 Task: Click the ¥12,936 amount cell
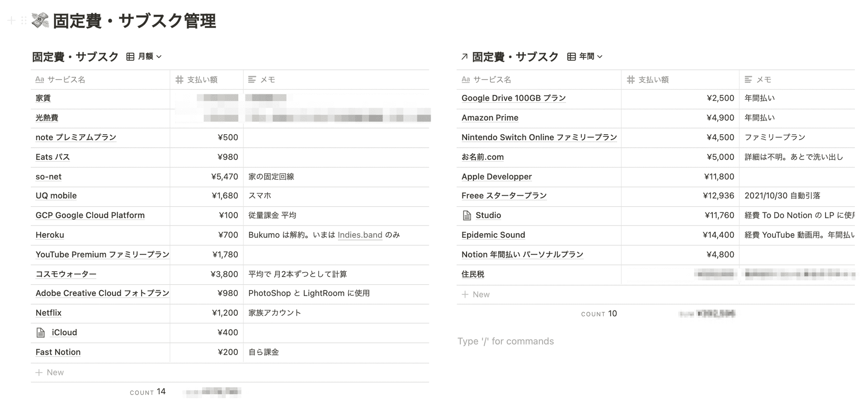coord(680,196)
